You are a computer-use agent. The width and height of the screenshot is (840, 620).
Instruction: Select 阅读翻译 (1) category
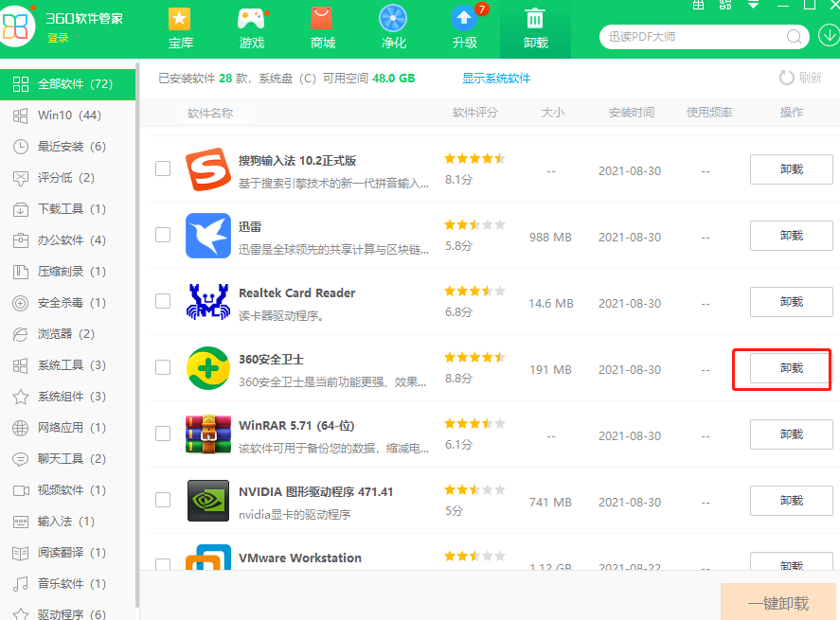coord(67,553)
